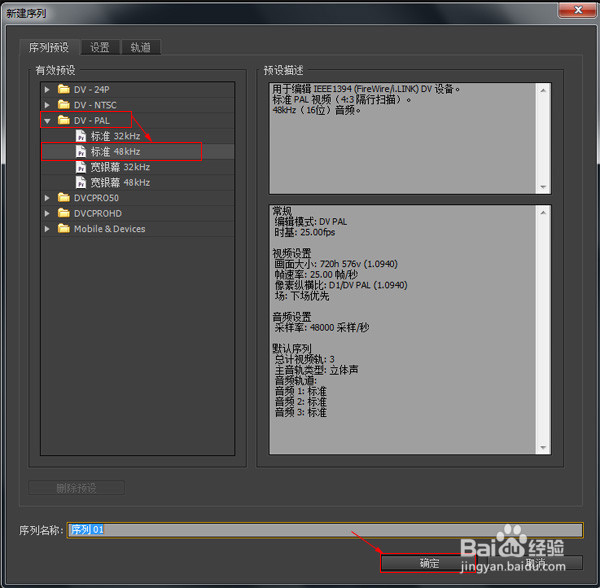The height and width of the screenshot is (588, 600).
Task: Click the text 总计视频轨: 3
Action: tap(305, 359)
